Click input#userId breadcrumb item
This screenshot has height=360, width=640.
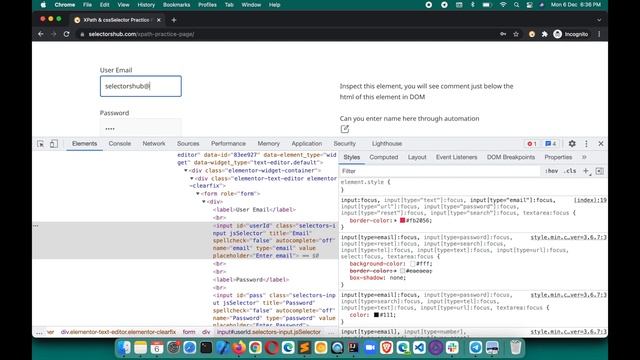(269, 332)
